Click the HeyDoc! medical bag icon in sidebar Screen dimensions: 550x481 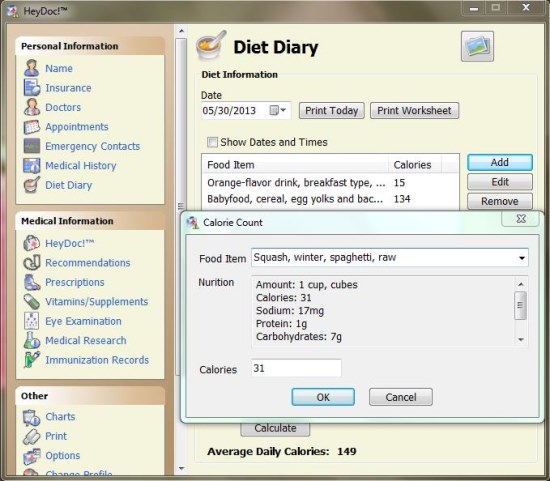click(32, 243)
